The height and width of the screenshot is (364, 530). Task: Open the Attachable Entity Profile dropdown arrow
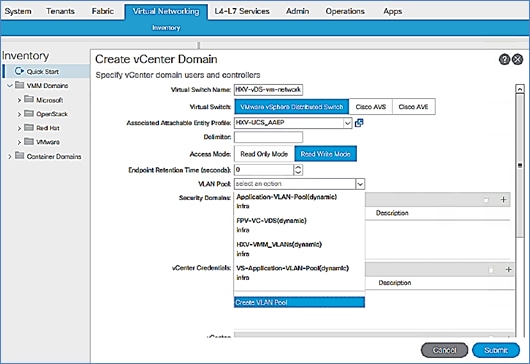[x=347, y=123]
